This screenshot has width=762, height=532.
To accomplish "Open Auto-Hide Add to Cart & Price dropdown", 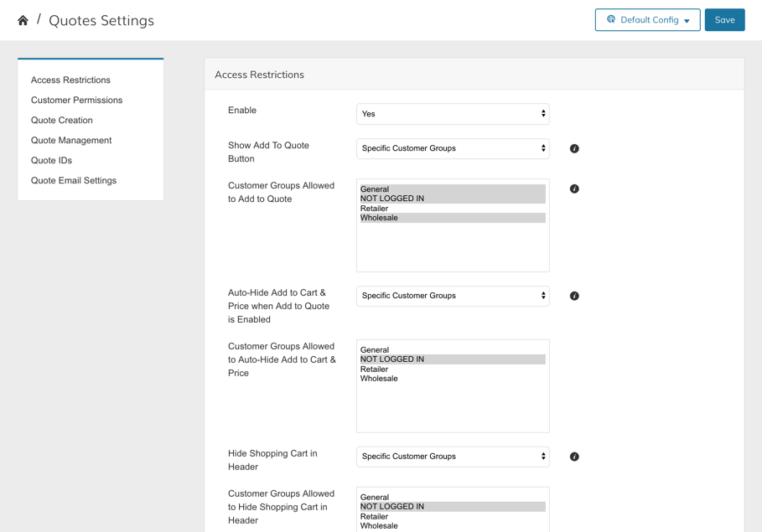I will pos(453,296).
